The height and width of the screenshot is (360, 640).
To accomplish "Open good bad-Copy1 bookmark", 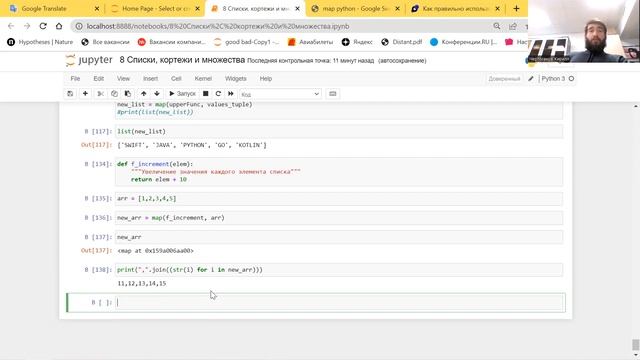I will [x=247, y=42].
